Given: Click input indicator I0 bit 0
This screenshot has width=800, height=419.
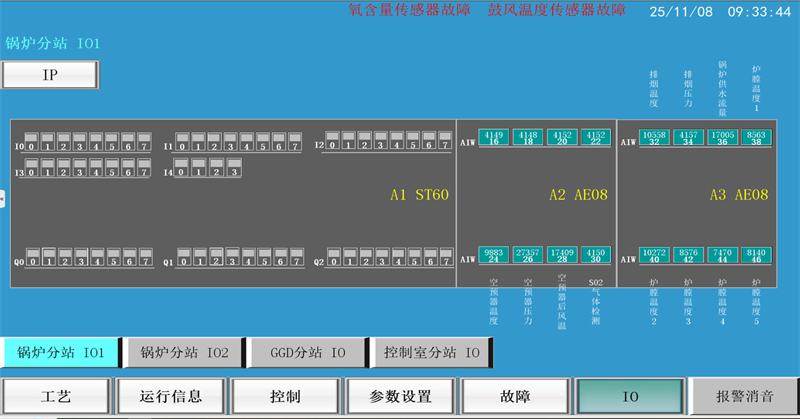Looking at the screenshot, I should (x=32, y=142).
